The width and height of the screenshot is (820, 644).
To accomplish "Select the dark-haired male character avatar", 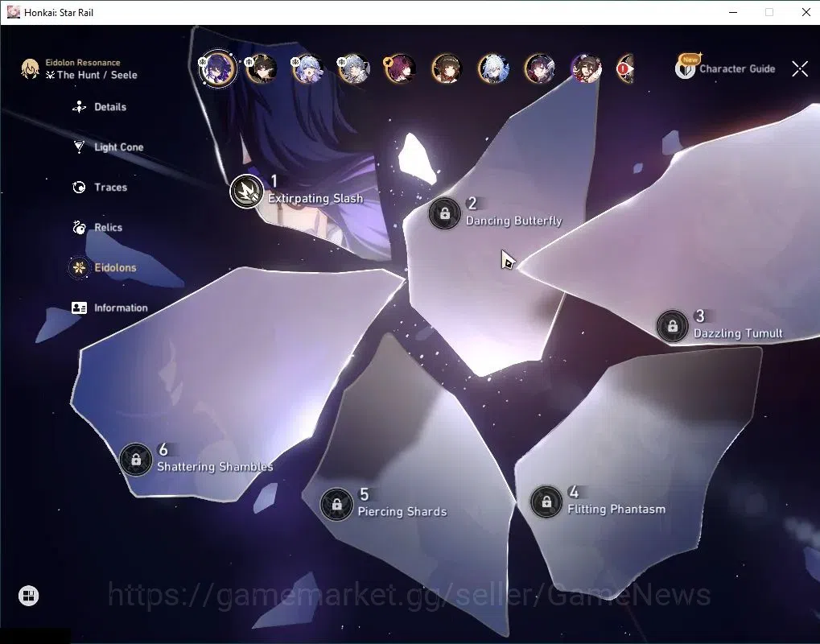I will pos(261,68).
